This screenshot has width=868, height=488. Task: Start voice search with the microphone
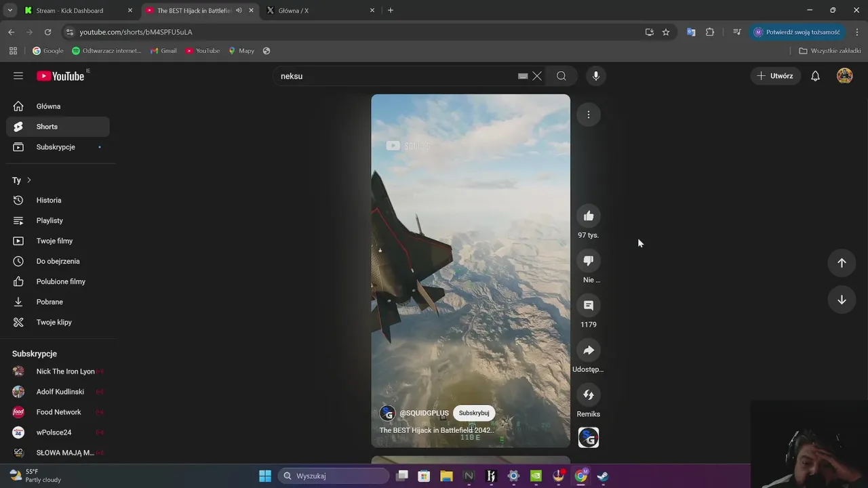pos(596,76)
